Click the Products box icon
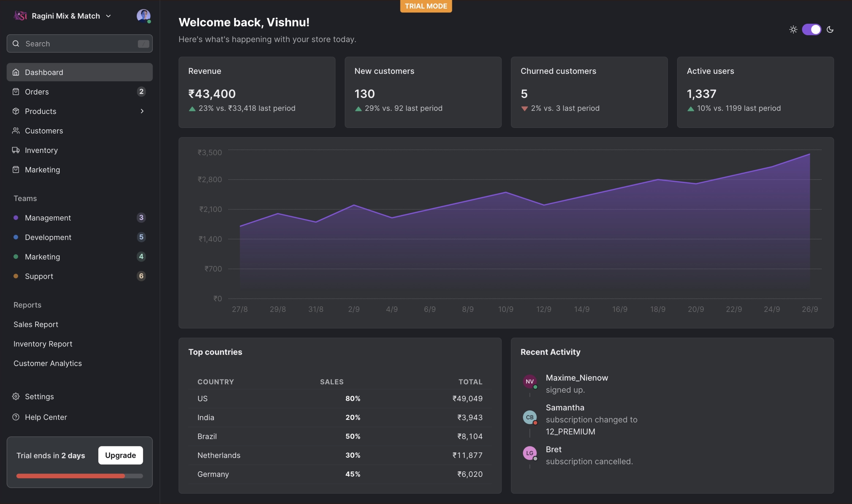The image size is (852, 504). pyautogui.click(x=16, y=111)
